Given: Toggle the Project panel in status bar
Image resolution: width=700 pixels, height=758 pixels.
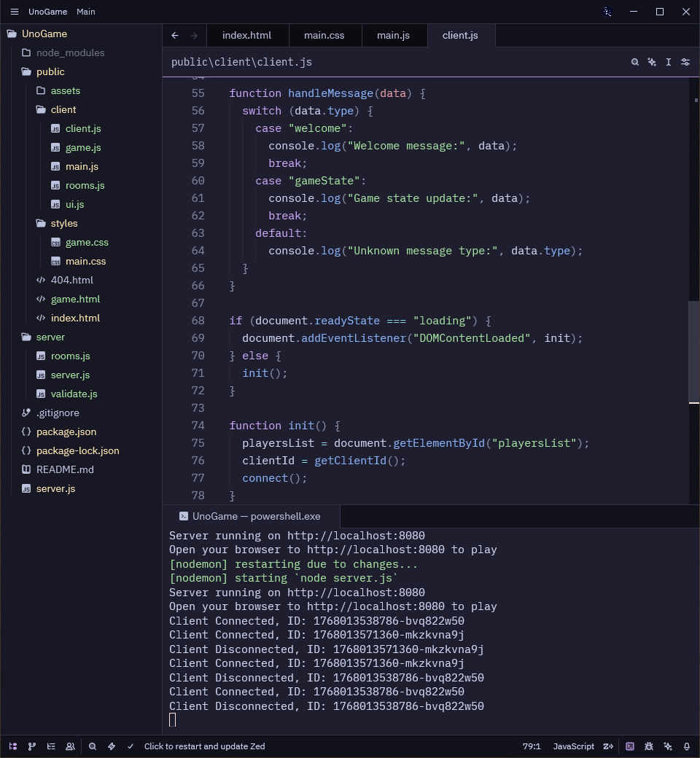Looking at the screenshot, I should (x=13, y=746).
